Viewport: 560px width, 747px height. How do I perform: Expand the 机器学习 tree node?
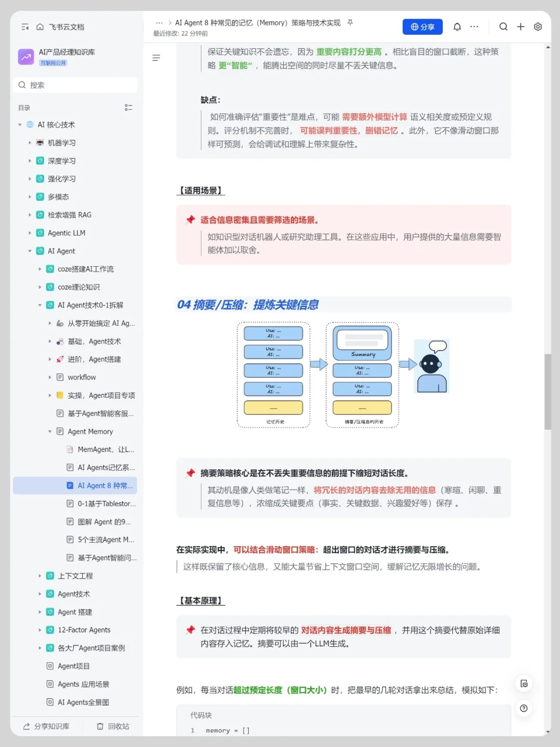click(30, 143)
